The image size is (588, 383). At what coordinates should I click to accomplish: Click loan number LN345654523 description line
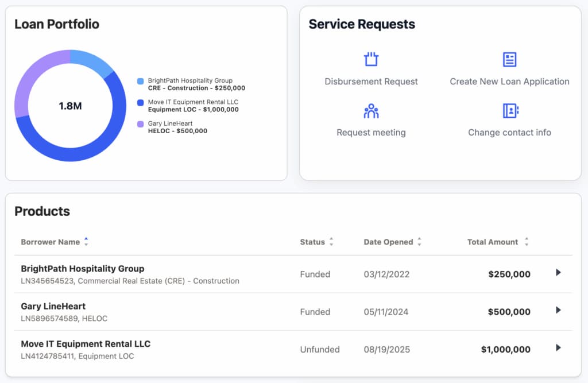point(130,281)
